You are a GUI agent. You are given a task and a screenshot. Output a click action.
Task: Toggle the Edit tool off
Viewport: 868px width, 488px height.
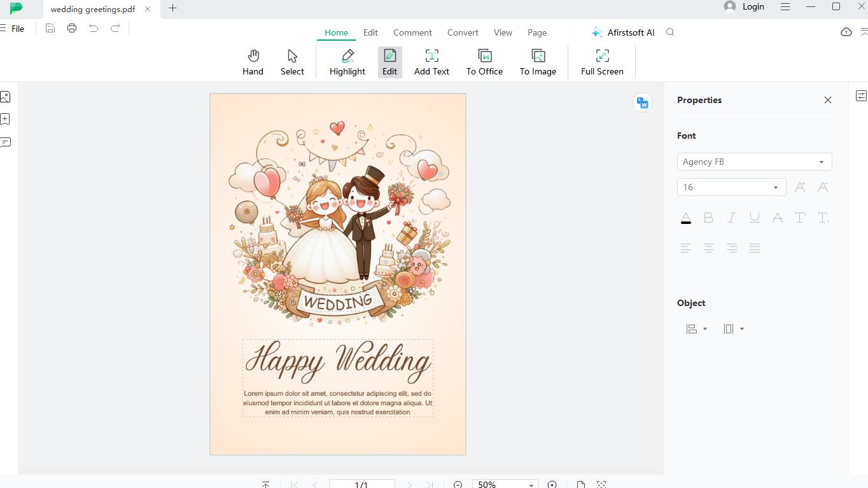[x=389, y=62]
